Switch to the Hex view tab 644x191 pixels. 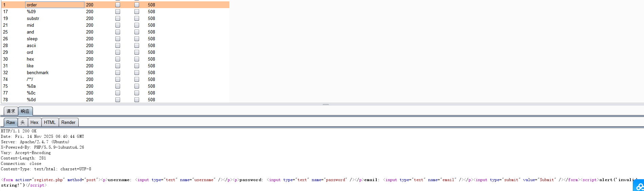click(x=34, y=122)
